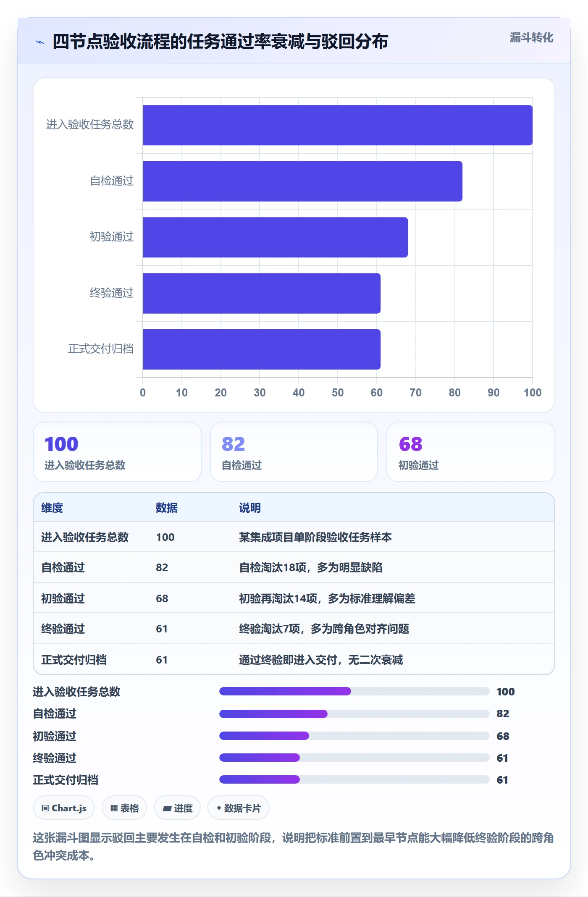Viewport: 588px width, 897px height.
Task: Click the y-axis label 终验通过 in the chart
Action: point(112,293)
